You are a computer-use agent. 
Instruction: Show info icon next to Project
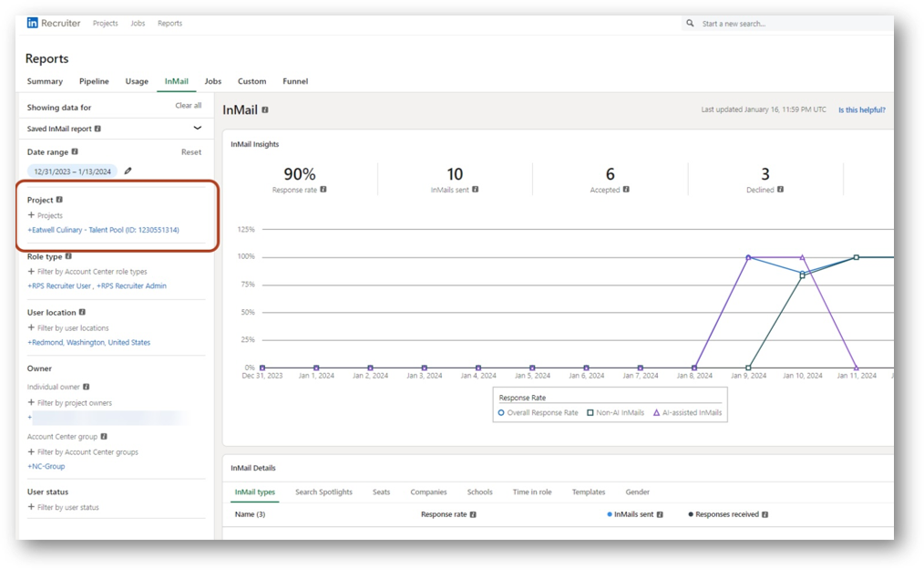[59, 200]
